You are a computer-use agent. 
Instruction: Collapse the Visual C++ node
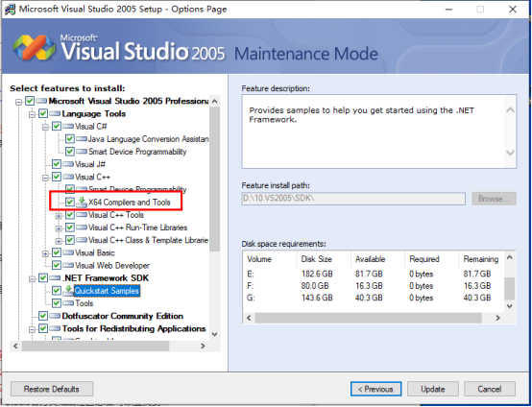45,179
